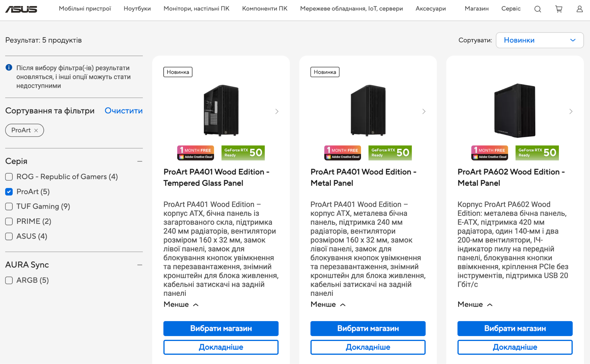Click Докладніше for PA401 Metal Panel
This screenshot has width=590, height=364.
click(368, 347)
